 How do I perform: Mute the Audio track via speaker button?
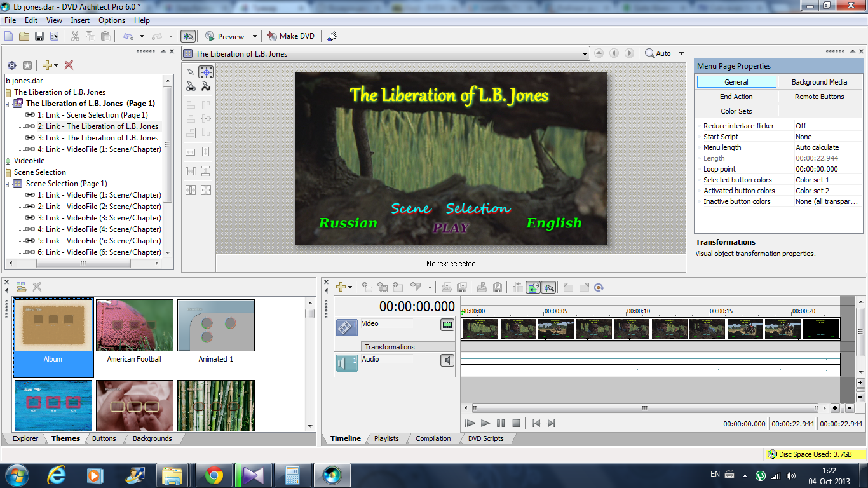447,361
